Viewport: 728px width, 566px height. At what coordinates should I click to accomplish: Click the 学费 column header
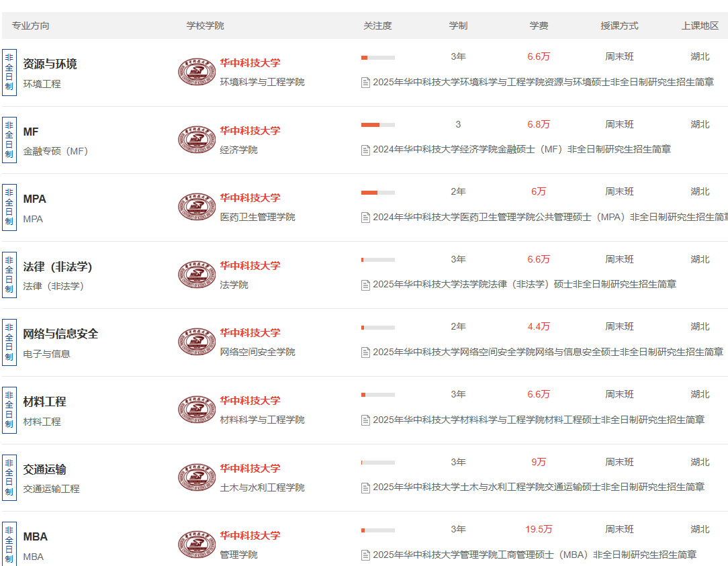539,26
